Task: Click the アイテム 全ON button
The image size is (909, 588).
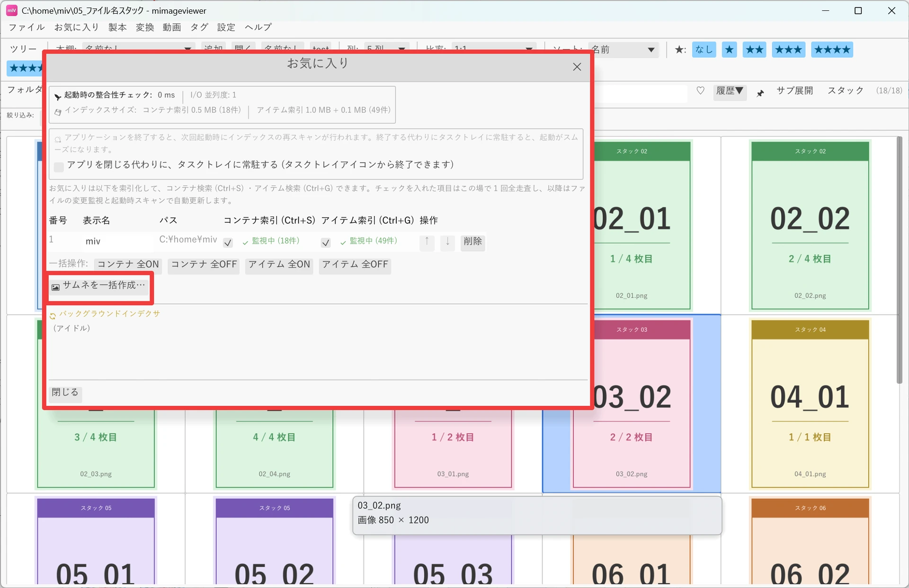Action: click(x=279, y=265)
